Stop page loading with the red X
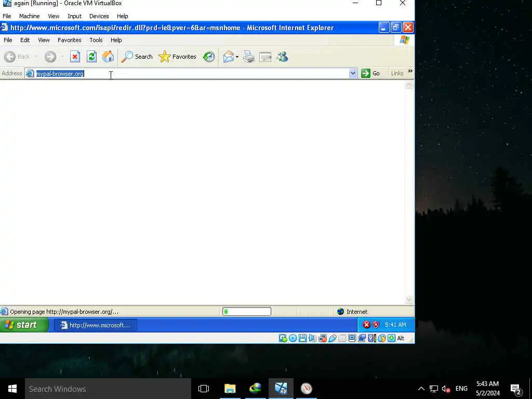Screen dimensions: 532x399 click(x=75, y=57)
